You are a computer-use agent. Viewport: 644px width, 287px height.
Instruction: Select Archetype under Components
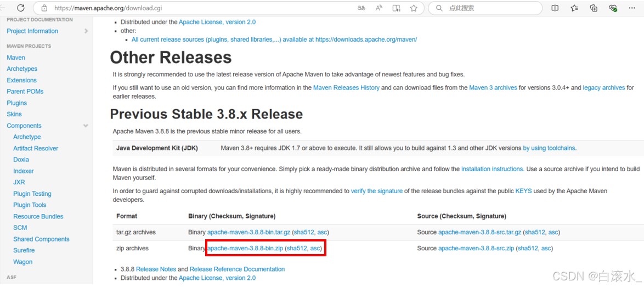pos(27,137)
